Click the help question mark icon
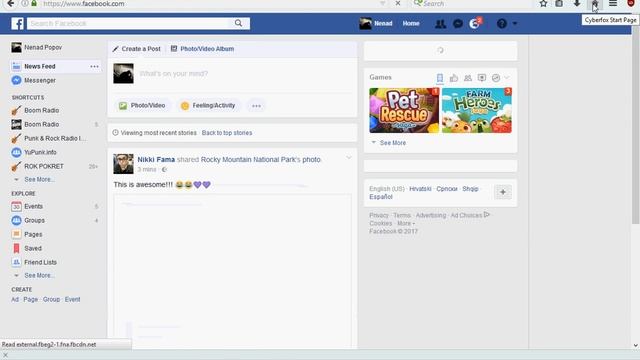This screenshot has height=360, width=640. tap(502, 24)
